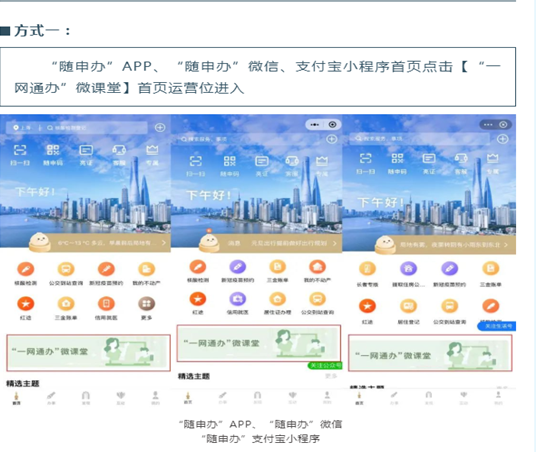The width and height of the screenshot is (537, 452).
Task: Switch to 首页 home tab in left phone
Action: click(x=16, y=398)
